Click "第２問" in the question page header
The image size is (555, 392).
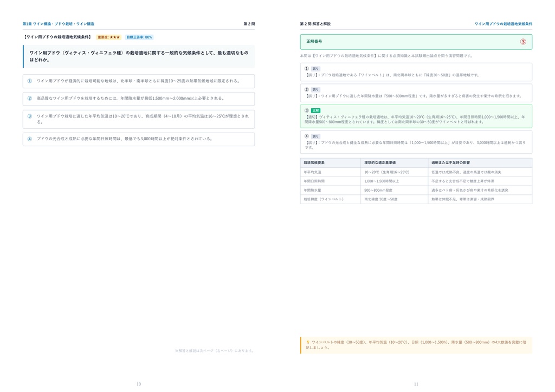click(249, 24)
